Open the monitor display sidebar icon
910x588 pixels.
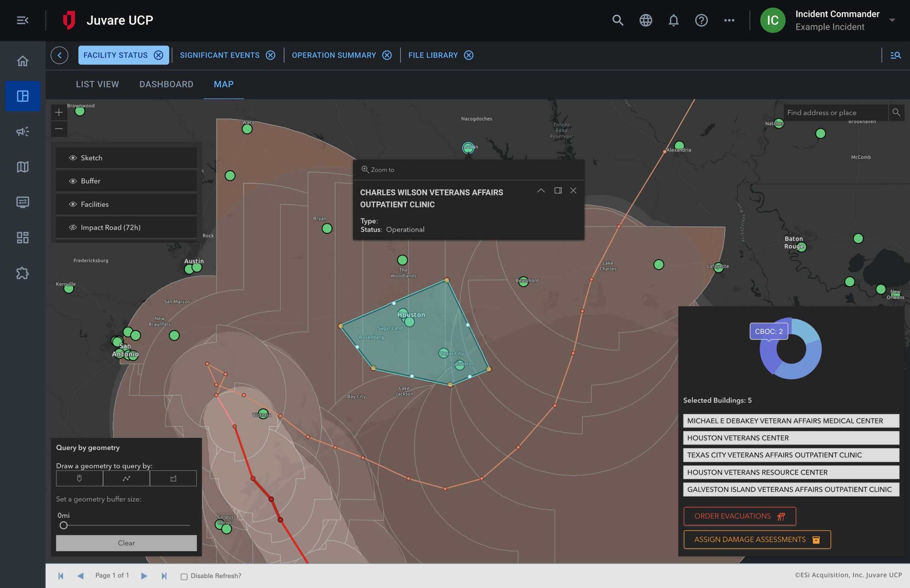coord(22,202)
